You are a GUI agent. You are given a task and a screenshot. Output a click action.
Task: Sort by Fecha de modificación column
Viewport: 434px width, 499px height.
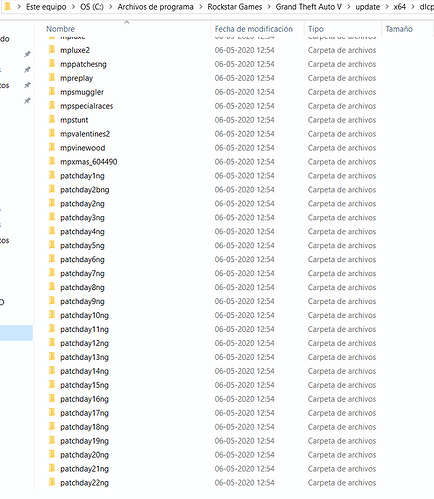point(254,29)
